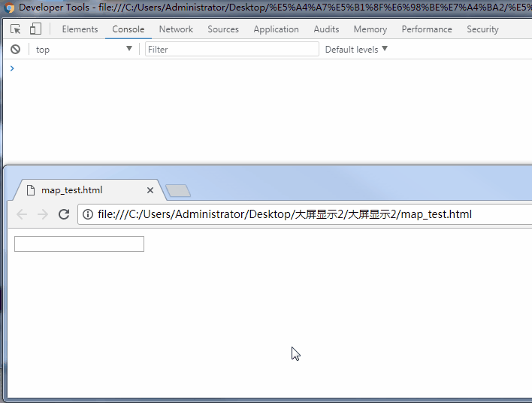The height and width of the screenshot is (403, 532).
Task: Focus the console Filter input
Action: click(232, 49)
